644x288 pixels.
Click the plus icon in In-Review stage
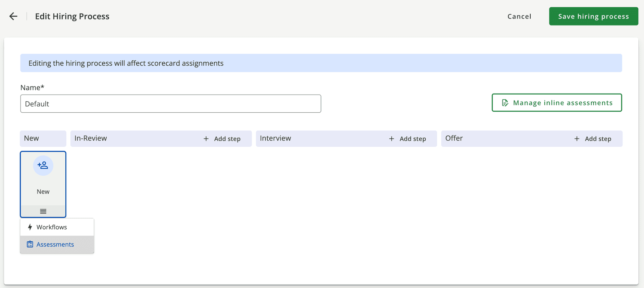point(206,139)
